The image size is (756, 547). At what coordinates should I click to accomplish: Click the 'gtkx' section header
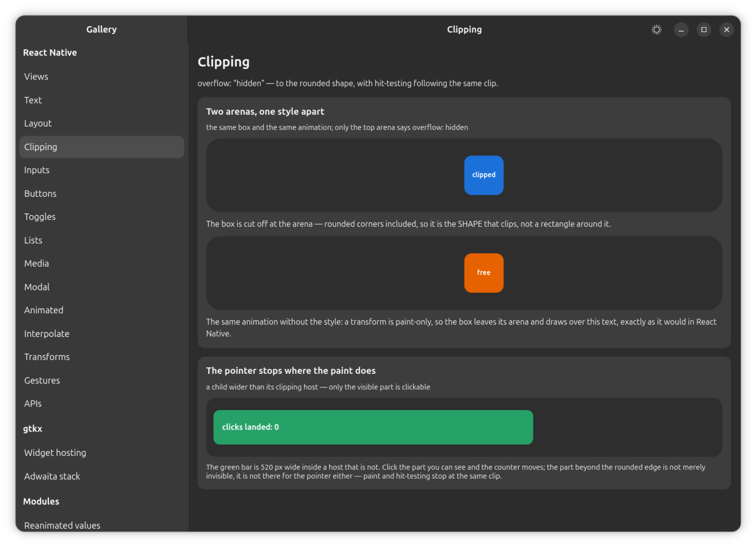pos(33,429)
